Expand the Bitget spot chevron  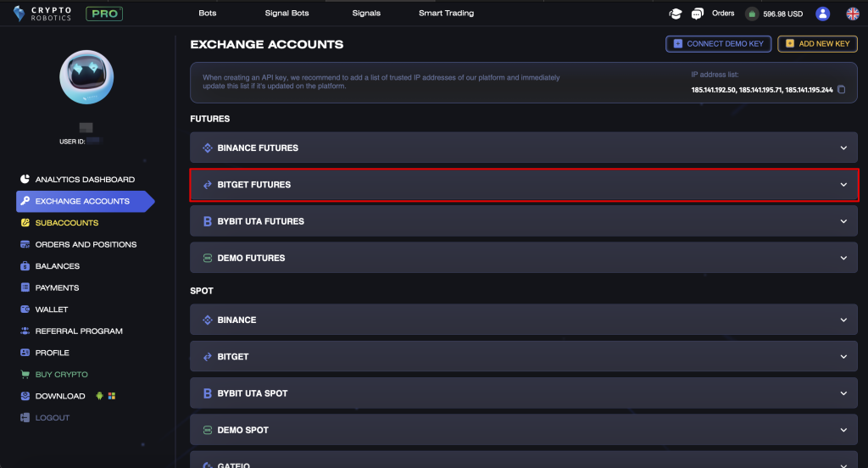click(843, 357)
